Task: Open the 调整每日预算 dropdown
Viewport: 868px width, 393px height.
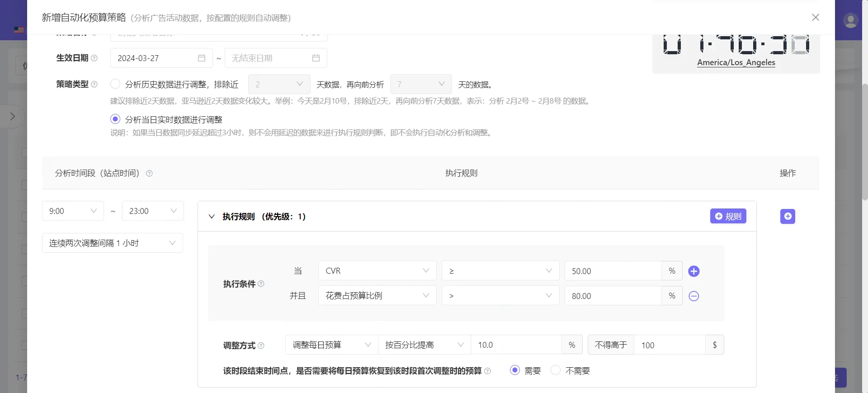Action: coord(331,345)
